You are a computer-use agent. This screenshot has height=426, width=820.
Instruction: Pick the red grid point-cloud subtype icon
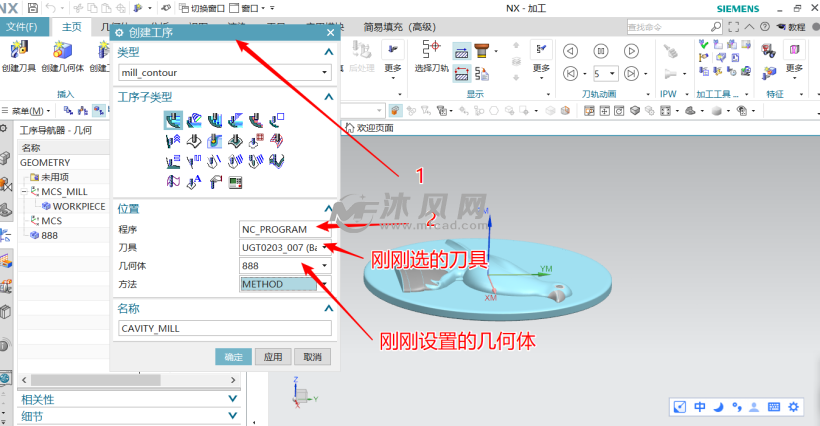tap(256, 141)
